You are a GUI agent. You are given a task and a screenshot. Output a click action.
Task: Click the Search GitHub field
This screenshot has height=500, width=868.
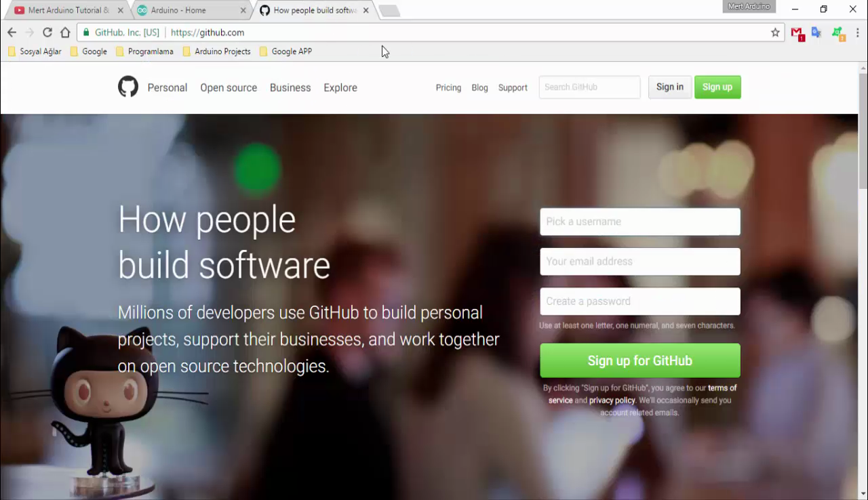point(589,87)
